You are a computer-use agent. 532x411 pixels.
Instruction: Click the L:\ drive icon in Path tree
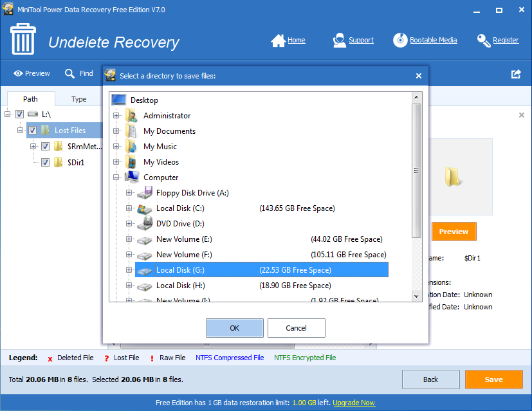[x=33, y=114]
